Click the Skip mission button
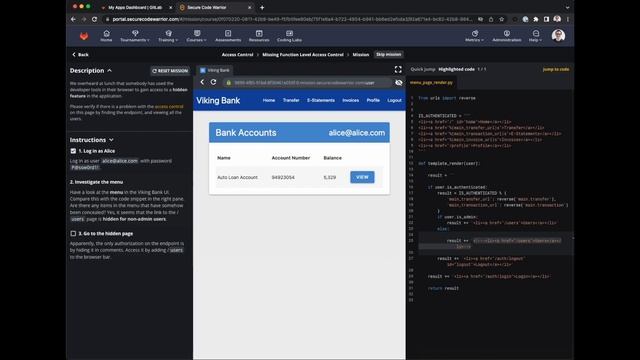The image size is (640, 360). [389, 54]
